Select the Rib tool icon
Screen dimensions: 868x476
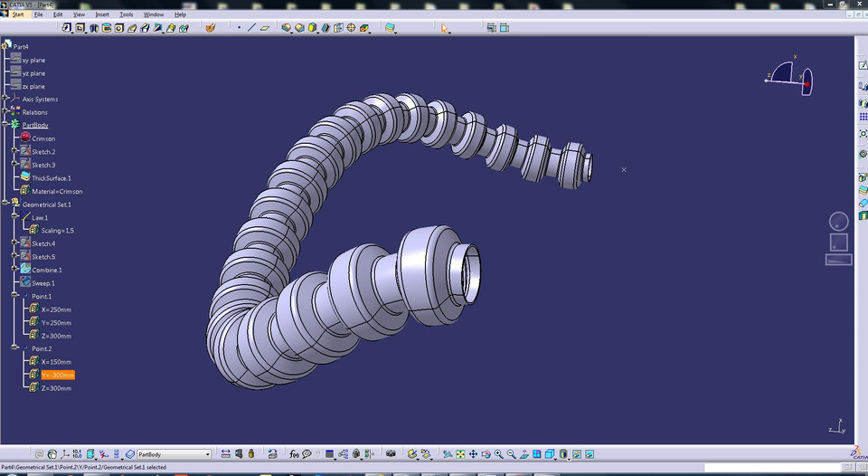pyautogui.click(x=132, y=28)
